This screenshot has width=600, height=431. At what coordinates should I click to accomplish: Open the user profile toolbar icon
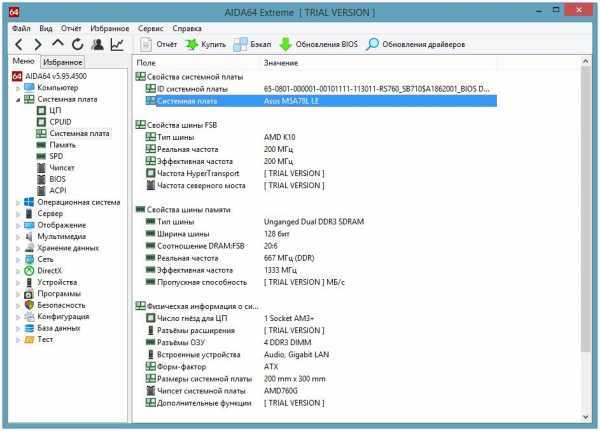coord(98,45)
